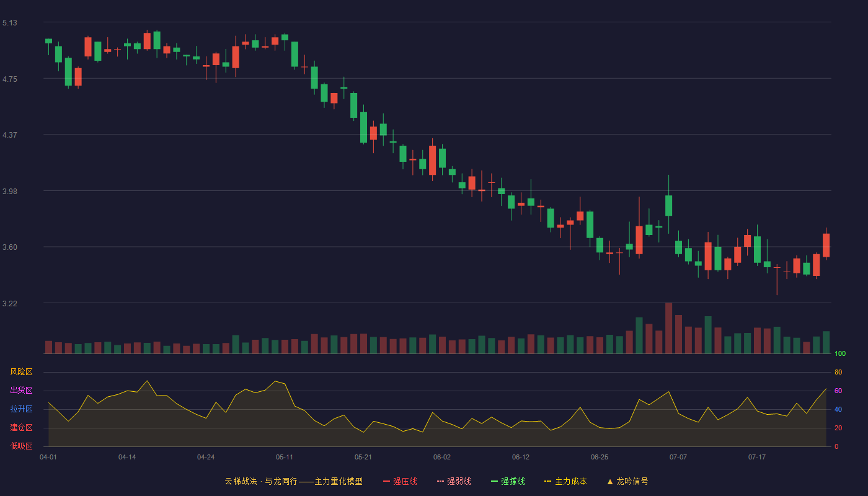
Task: Click the 5.13 price axis label
Action: [x=10, y=23]
